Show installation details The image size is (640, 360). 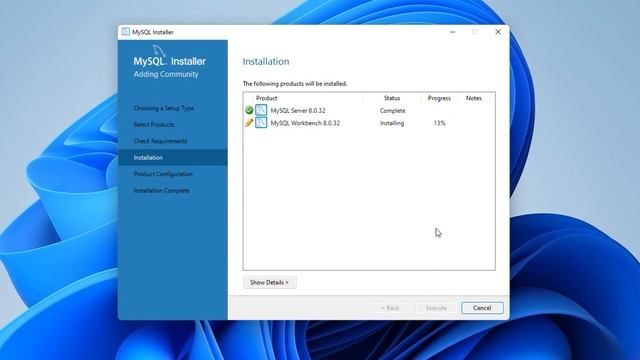pyautogui.click(x=269, y=282)
